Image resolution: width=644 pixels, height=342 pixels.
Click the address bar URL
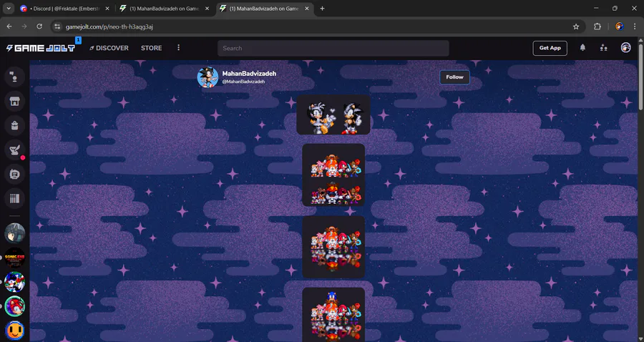[x=109, y=26]
